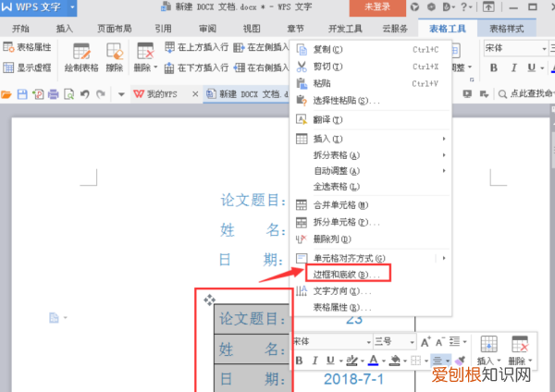Insert row below (在下方插入行)
The height and width of the screenshot is (392, 555).
click(x=197, y=67)
